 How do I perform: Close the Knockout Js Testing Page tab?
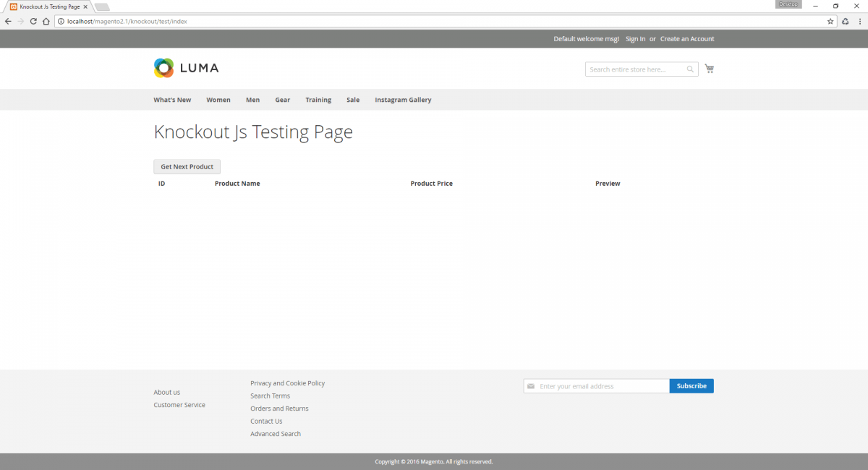click(85, 7)
